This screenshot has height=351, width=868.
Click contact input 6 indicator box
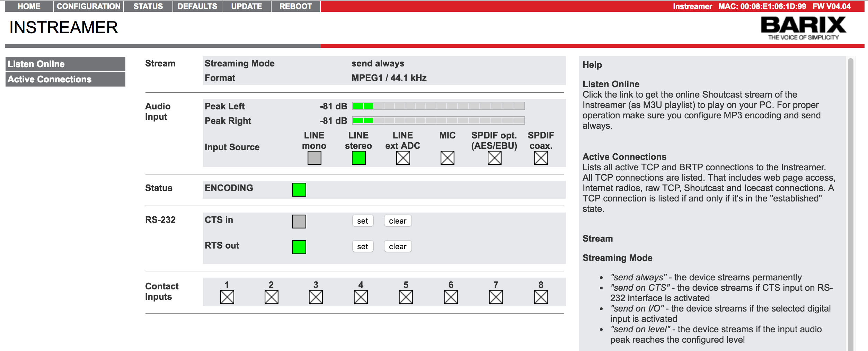point(451,297)
